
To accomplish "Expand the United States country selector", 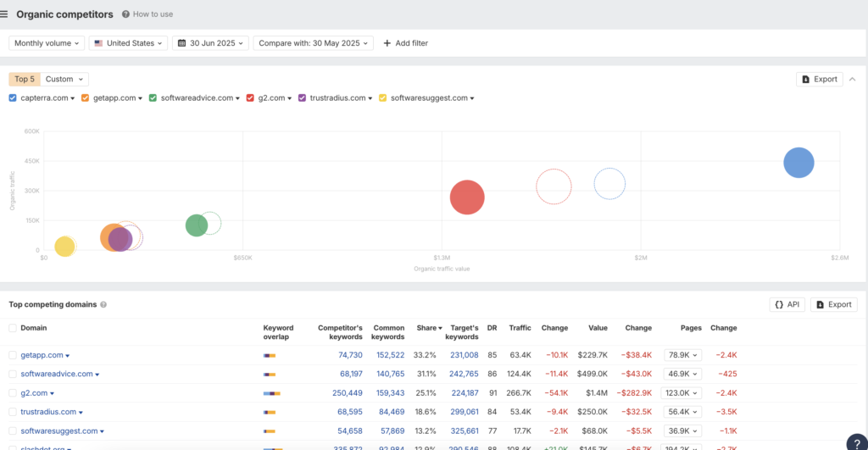I will point(129,43).
